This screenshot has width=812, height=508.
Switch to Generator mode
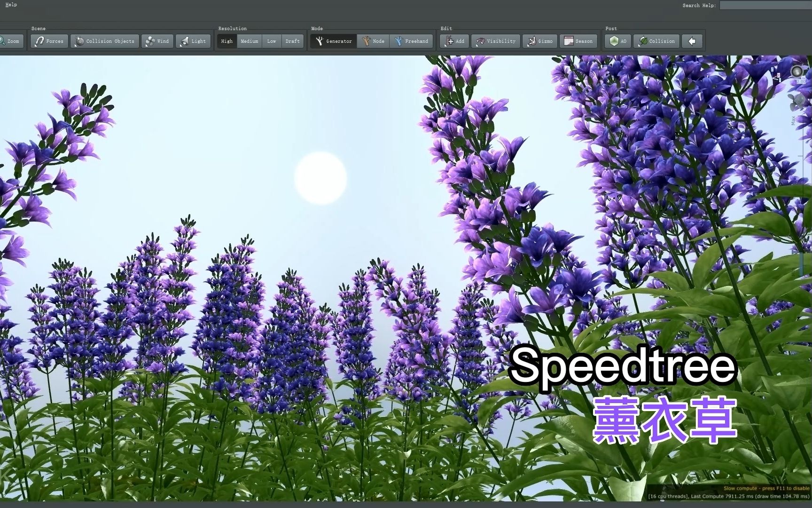tap(334, 41)
